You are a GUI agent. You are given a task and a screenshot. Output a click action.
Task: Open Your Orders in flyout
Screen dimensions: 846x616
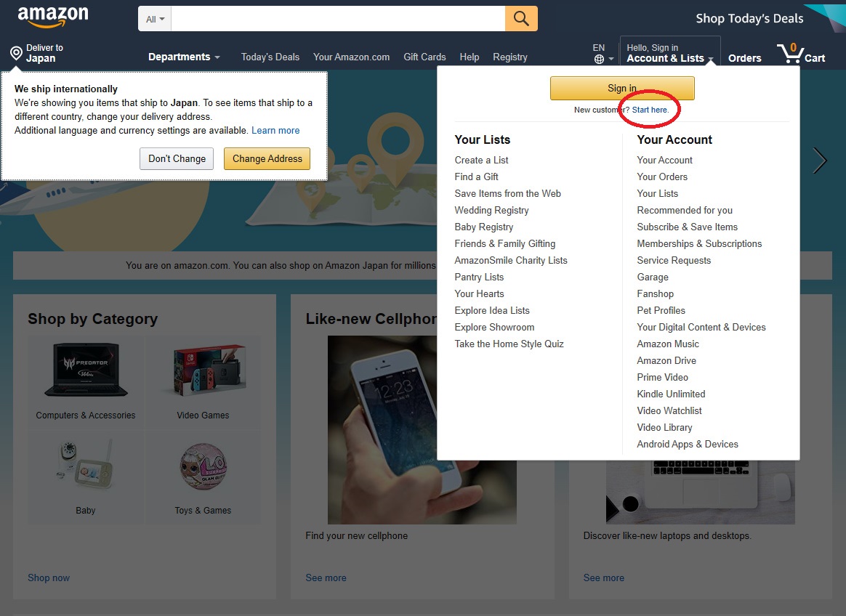coord(662,177)
